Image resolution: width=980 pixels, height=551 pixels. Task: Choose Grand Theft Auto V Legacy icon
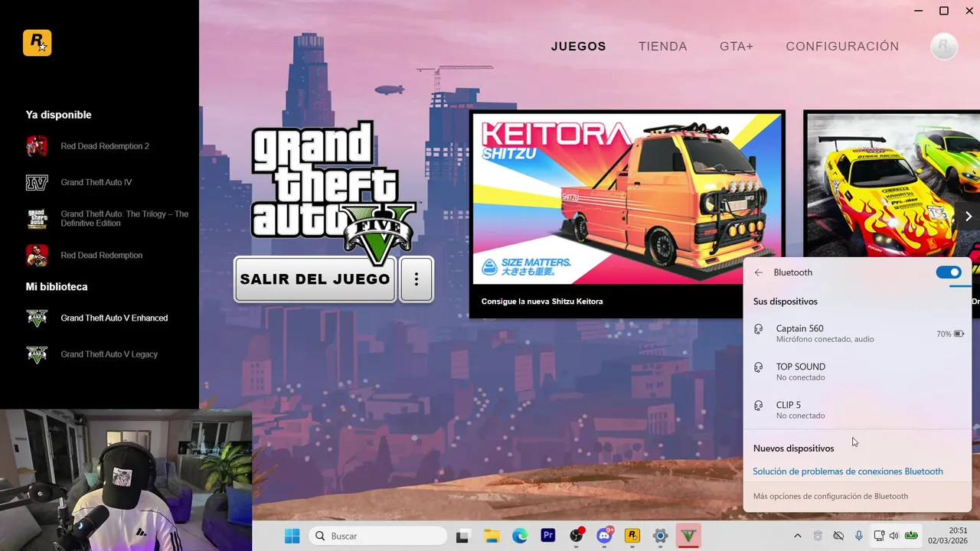pyautogui.click(x=37, y=354)
